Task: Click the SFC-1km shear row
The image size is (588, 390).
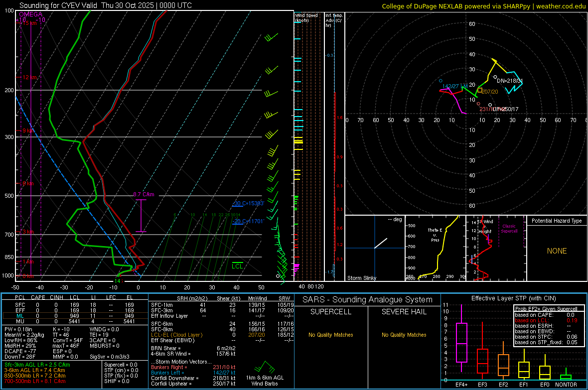Action: [x=222, y=305]
